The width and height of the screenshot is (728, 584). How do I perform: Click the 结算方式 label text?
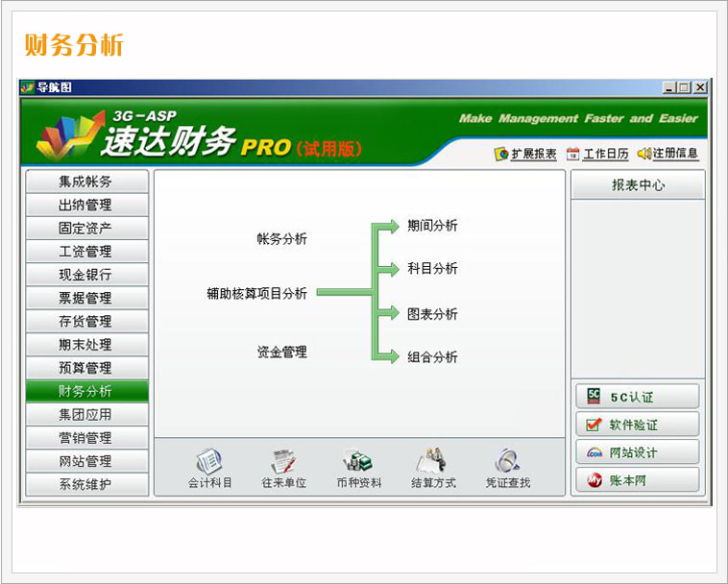point(433,483)
